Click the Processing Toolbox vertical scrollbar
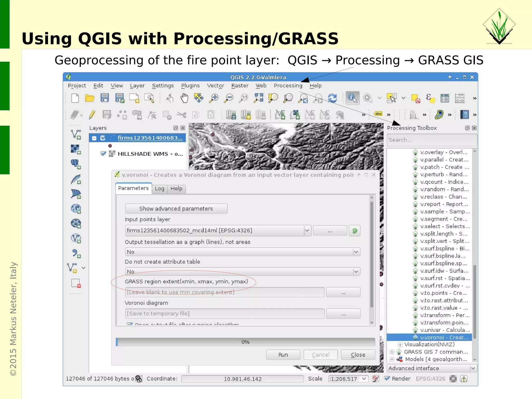This screenshot has width=532, height=399. 475,301
